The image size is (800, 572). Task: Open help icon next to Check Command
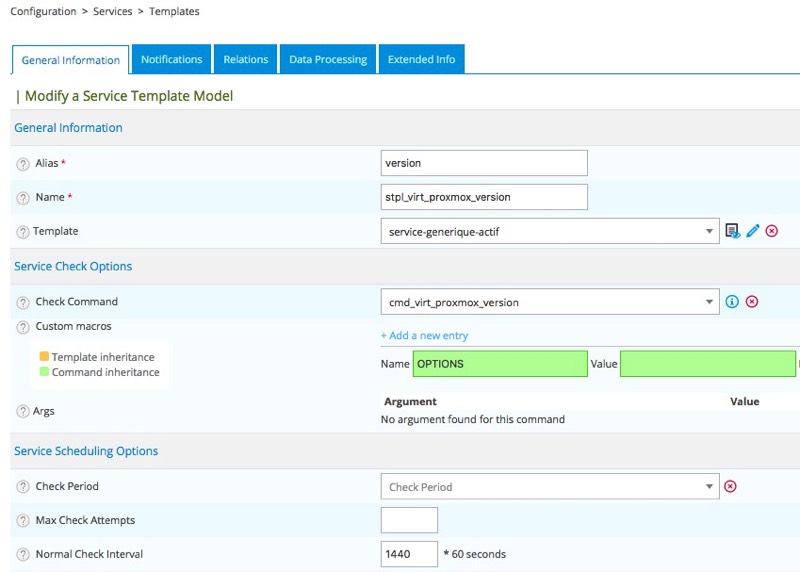pos(23,302)
